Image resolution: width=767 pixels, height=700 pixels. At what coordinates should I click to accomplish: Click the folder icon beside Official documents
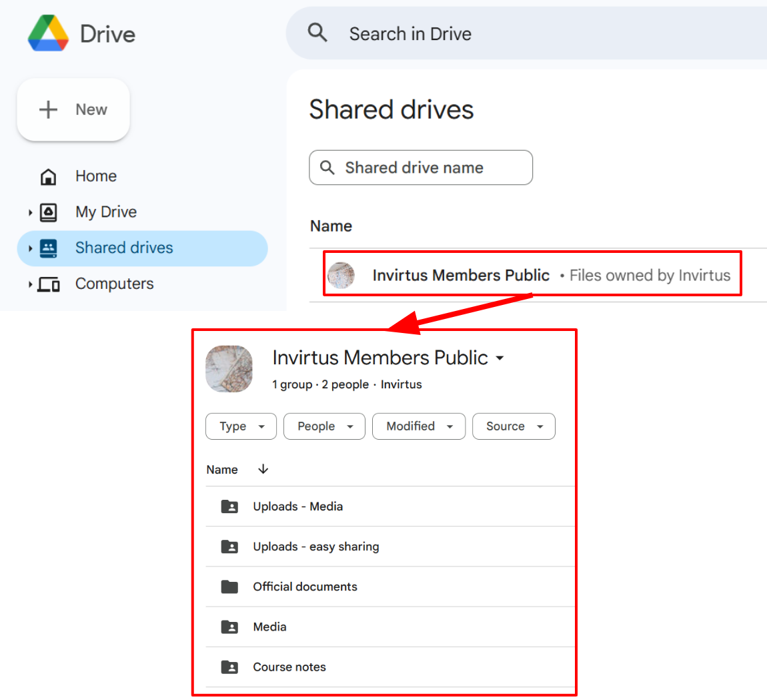[x=229, y=587]
